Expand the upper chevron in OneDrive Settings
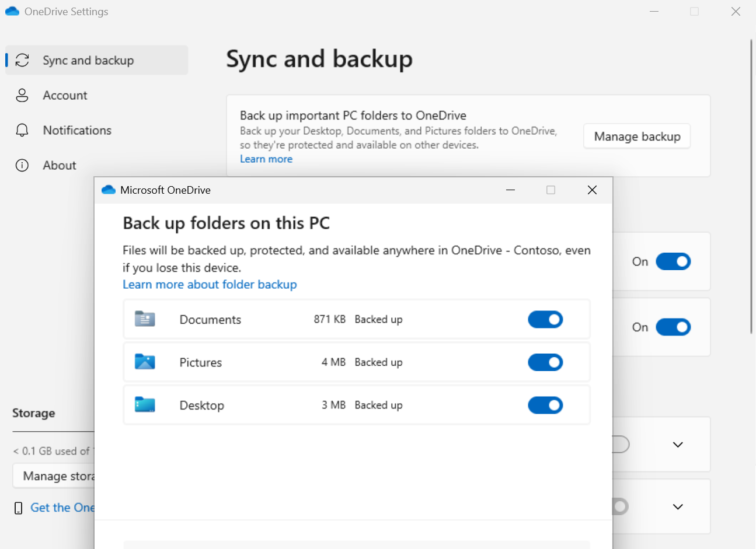The height and width of the screenshot is (549, 756). [678, 445]
